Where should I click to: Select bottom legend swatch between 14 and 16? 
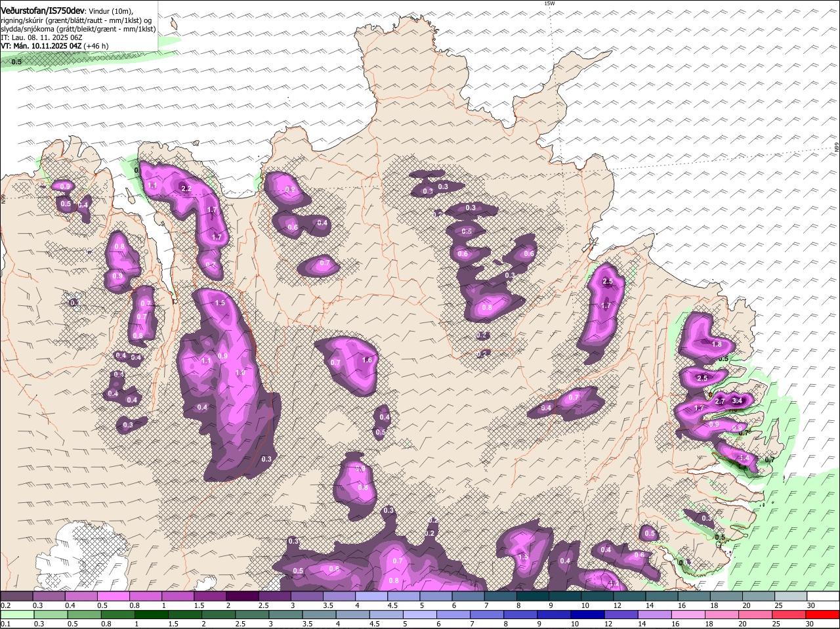[x=656, y=615]
